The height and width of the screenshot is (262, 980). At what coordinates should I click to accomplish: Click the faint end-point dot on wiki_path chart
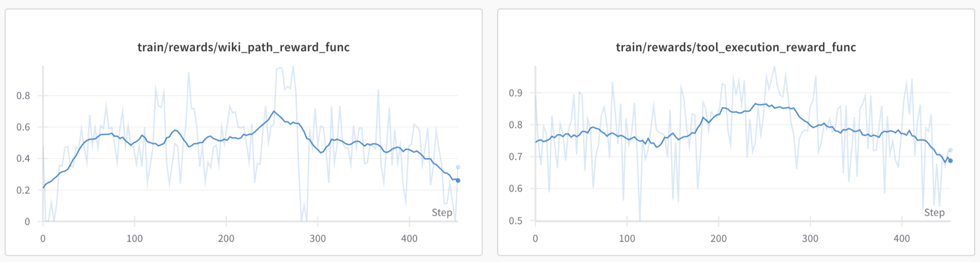click(458, 167)
